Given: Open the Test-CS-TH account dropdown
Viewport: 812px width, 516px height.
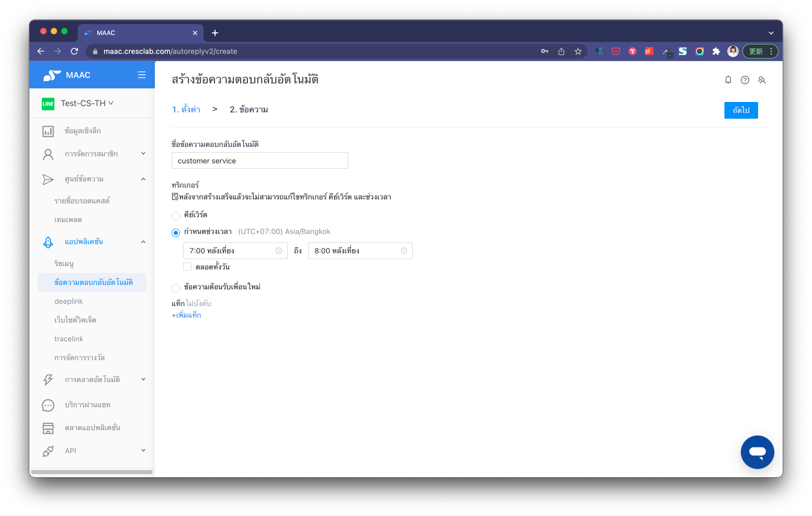Looking at the screenshot, I should point(87,104).
